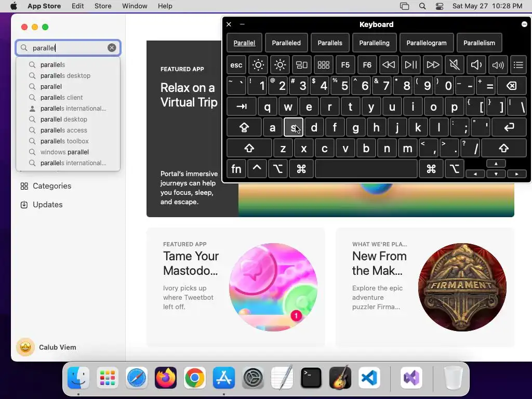Toggle the right command key
The width and height of the screenshot is (532, 399).
pos(431,169)
